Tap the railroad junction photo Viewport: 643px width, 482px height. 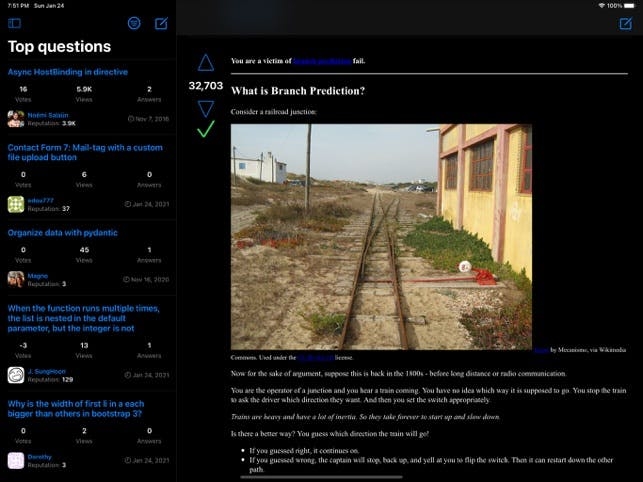tap(381, 237)
